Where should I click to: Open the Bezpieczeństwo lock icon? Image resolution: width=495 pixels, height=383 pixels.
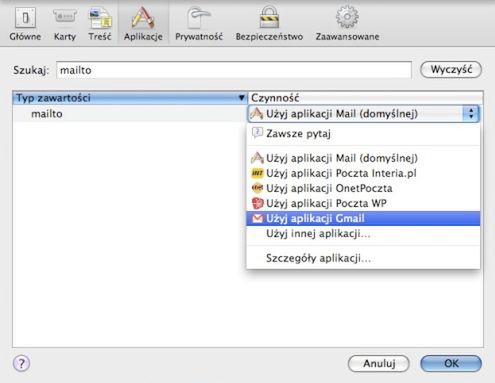coord(269,17)
